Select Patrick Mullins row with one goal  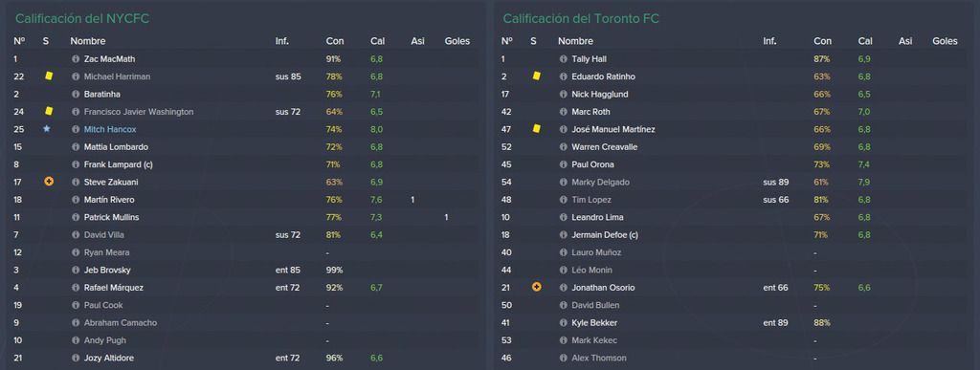tap(244, 217)
